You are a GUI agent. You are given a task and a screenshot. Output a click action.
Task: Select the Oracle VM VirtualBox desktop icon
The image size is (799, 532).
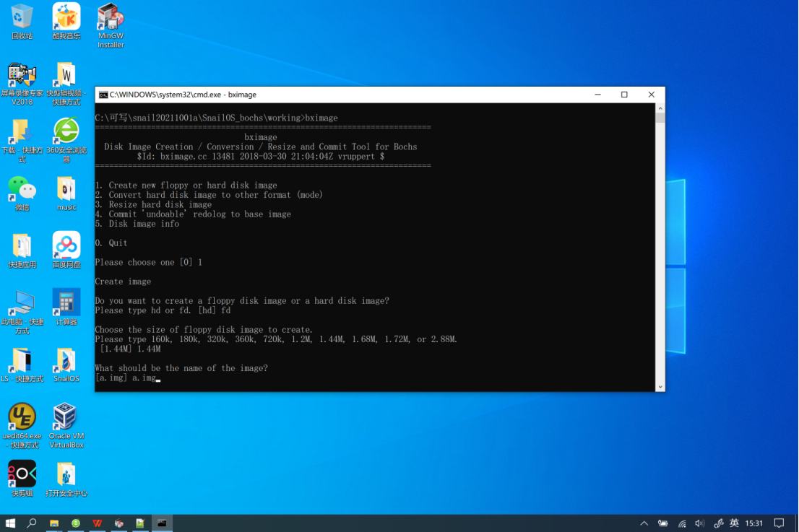(x=66, y=426)
